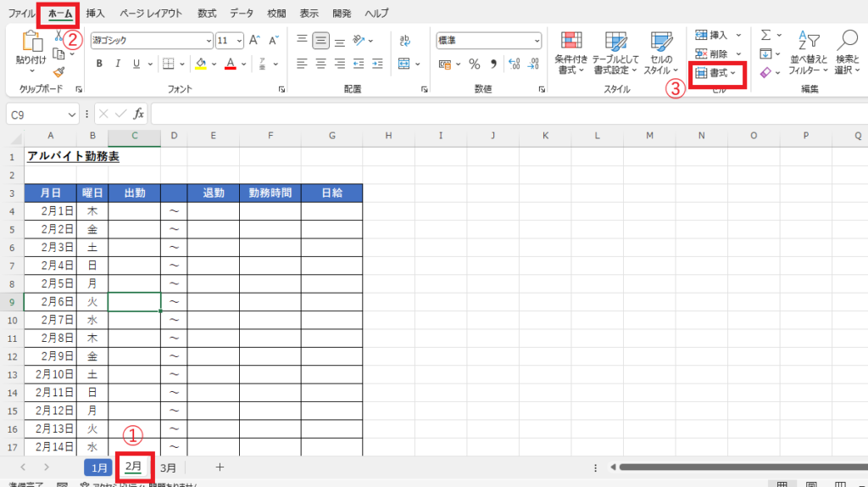Toggle Underline formatting
The width and height of the screenshot is (868, 487).
(x=136, y=64)
